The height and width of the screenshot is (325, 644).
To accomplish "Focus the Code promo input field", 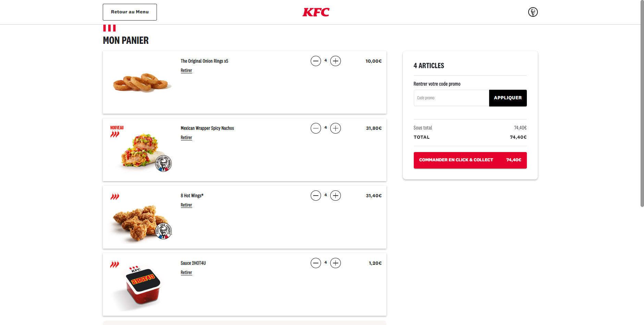I will point(451,98).
